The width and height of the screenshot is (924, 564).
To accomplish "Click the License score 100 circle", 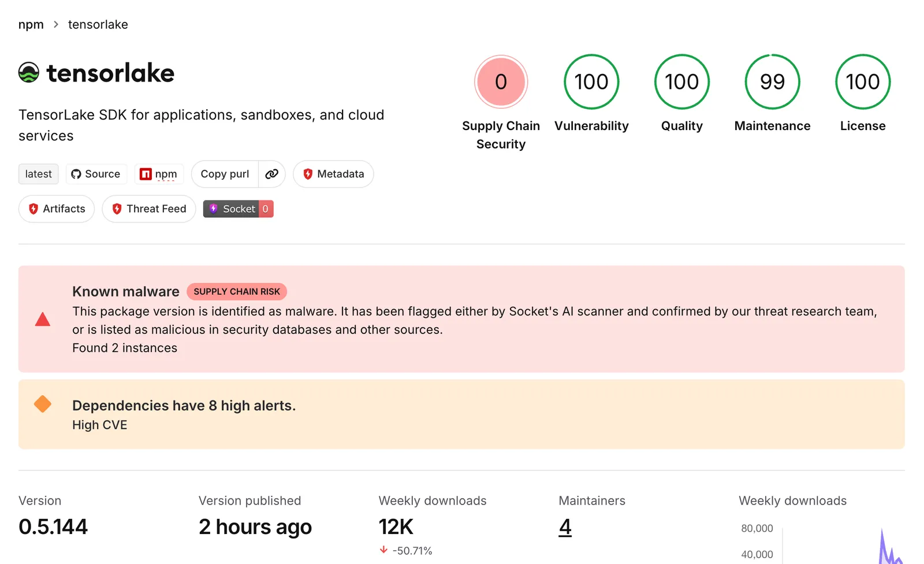I will [863, 81].
